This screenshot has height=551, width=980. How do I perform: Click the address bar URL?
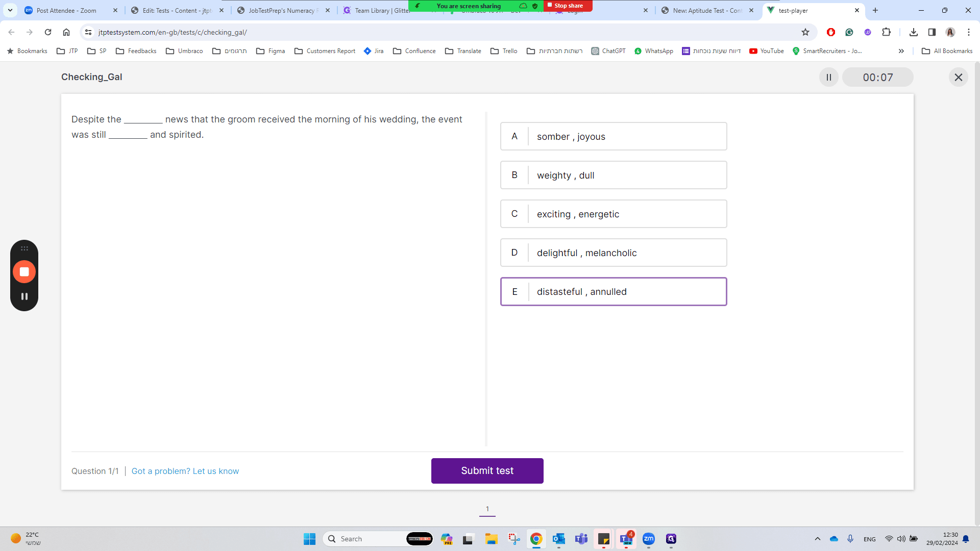tap(173, 32)
